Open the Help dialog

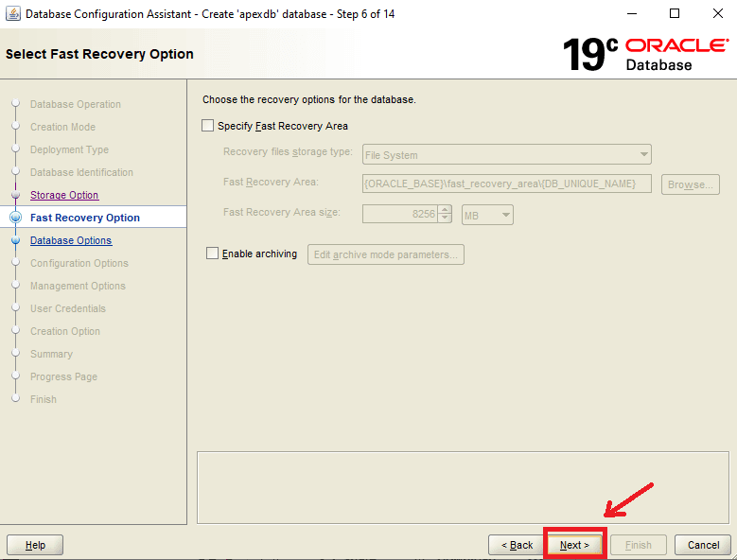tap(35, 545)
